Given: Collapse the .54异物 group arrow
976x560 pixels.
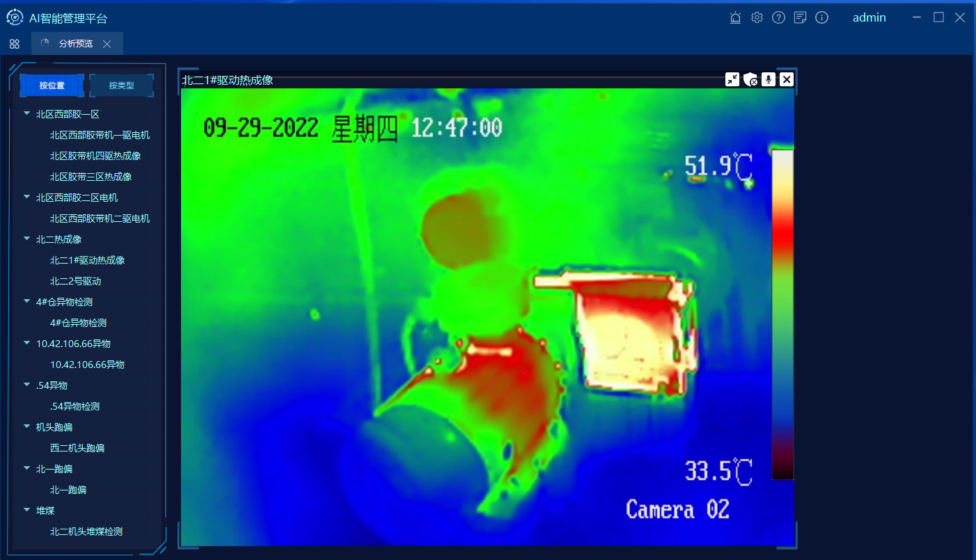Looking at the screenshot, I should click(26, 385).
